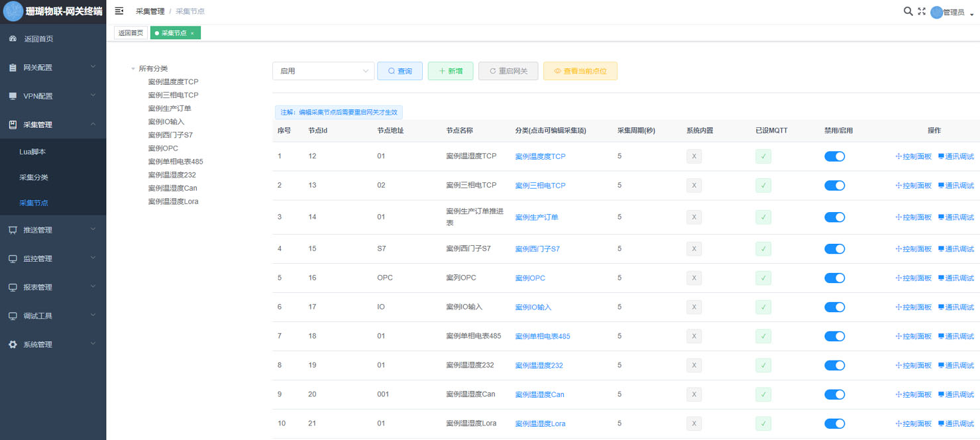980x440 pixels.
Task: Disable the toggle for 案例温湿度TCP node
Action: click(834, 156)
